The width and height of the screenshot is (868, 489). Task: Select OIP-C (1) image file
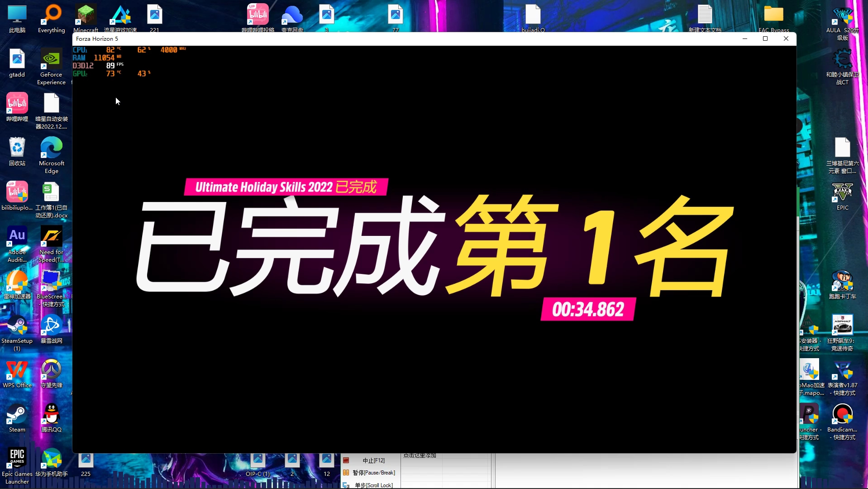coord(258,465)
